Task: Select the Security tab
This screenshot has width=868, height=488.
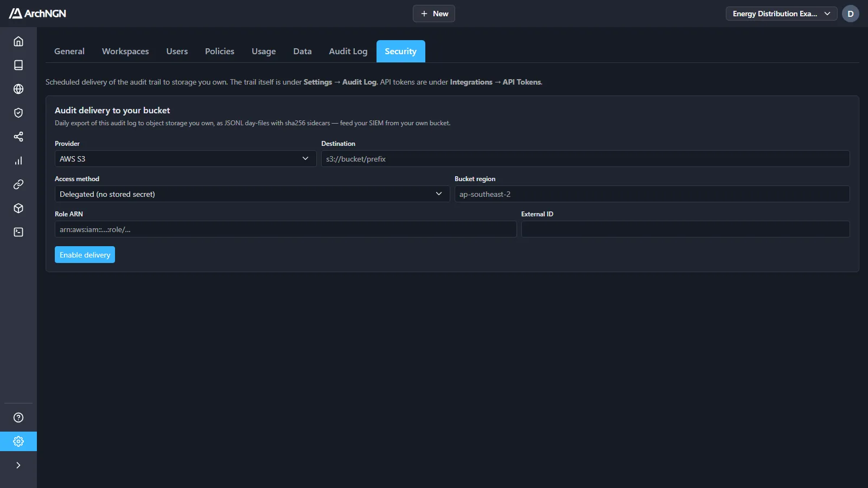Action: [401, 52]
